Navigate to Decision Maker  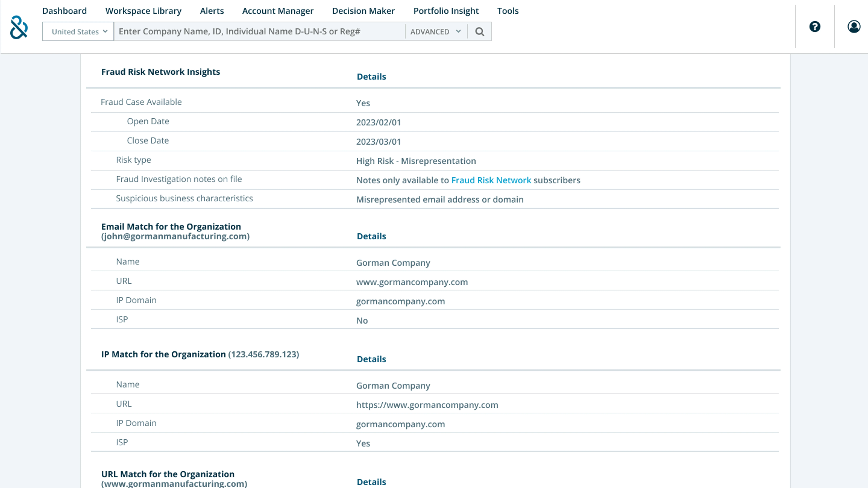(x=363, y=11)
